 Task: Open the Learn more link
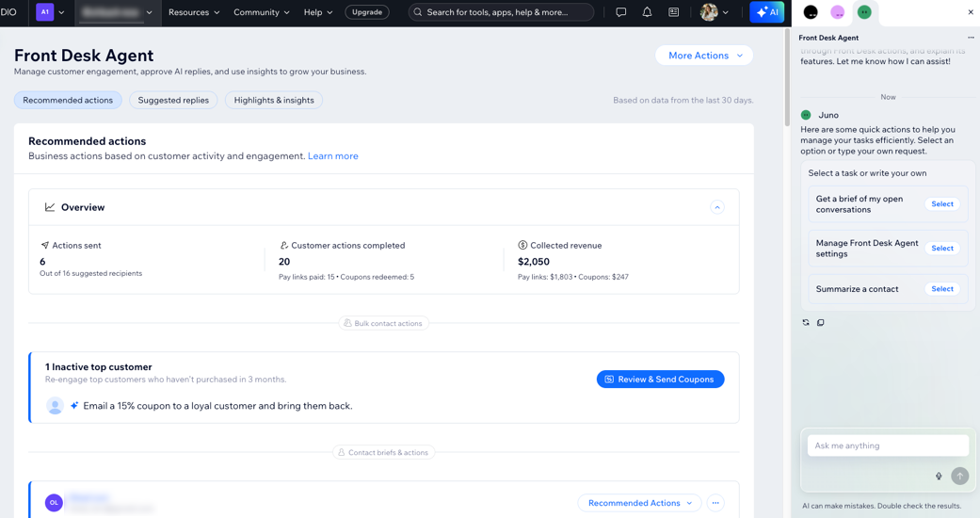coord(333,155)
